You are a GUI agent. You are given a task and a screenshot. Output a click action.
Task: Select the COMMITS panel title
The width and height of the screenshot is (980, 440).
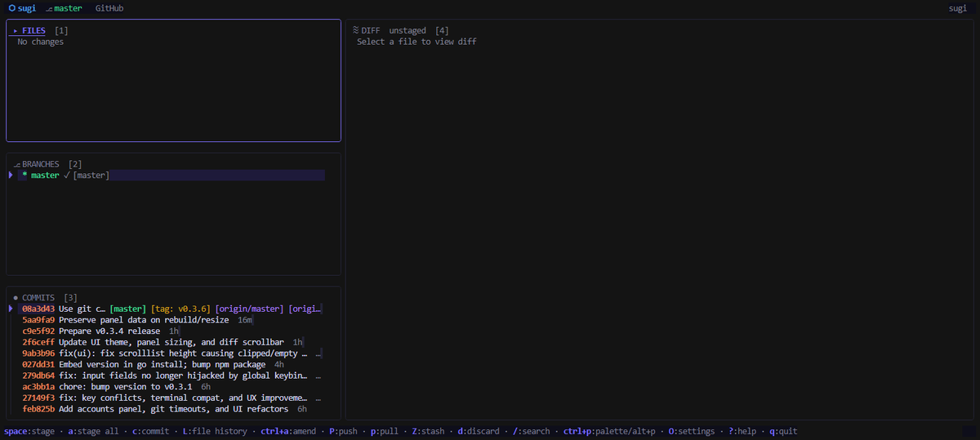(x=38, y=298)
